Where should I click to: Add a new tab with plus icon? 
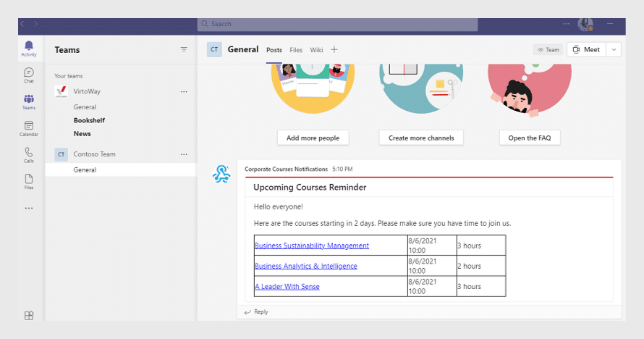point(334,50)
